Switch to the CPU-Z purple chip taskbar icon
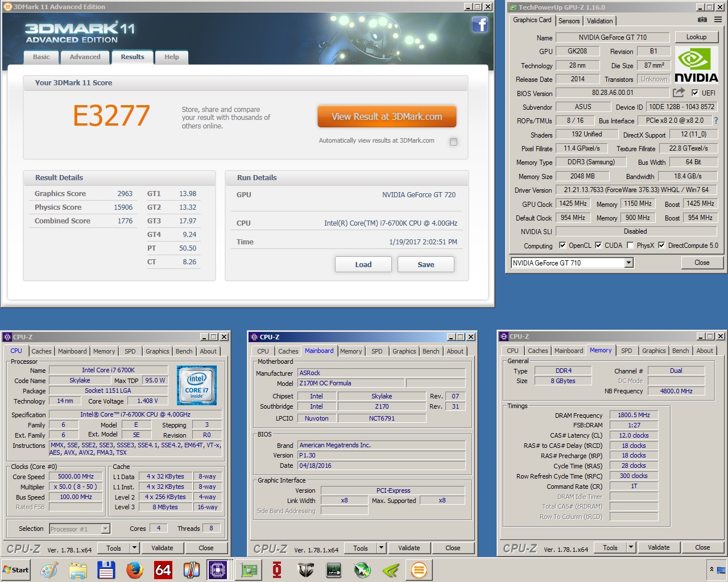The height and width of the screenshot is (582, 728). click(x=218, y=569)
